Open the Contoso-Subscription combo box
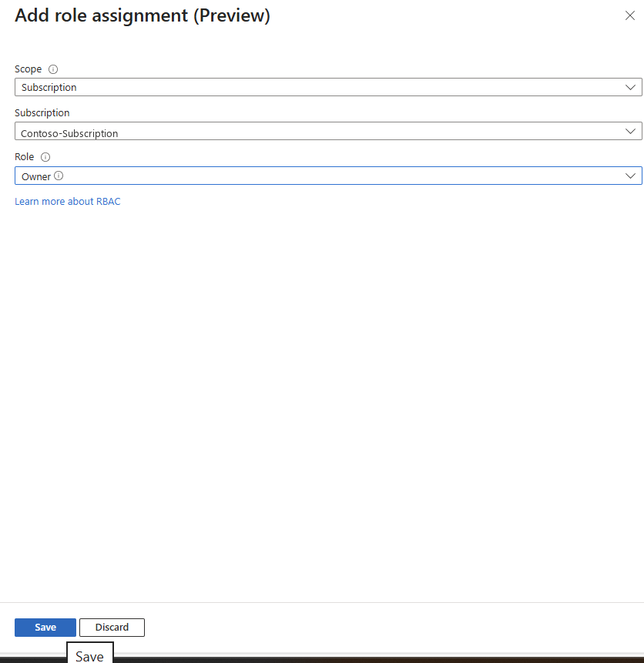Screen dimensions: 644x663 click(328, 131)
